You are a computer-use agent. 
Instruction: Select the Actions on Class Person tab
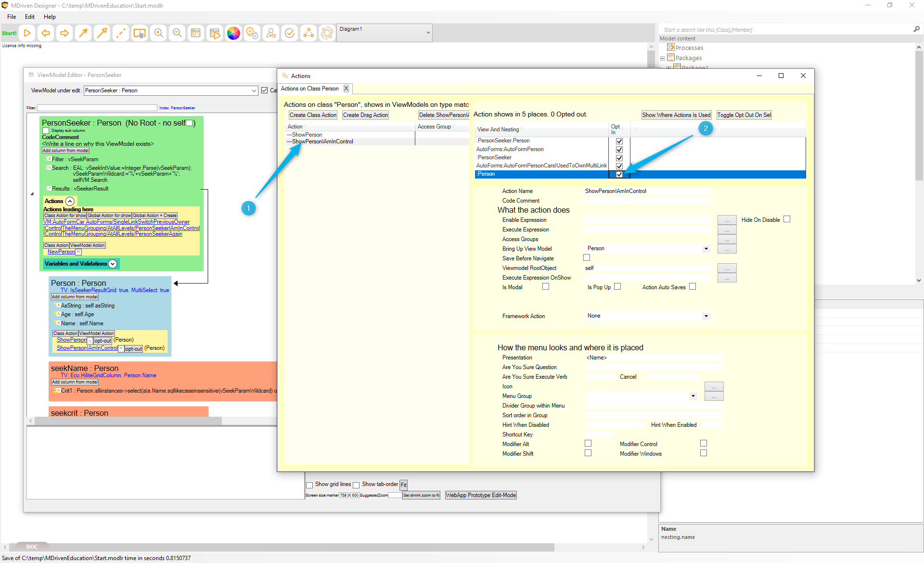[x=309, y=89]
